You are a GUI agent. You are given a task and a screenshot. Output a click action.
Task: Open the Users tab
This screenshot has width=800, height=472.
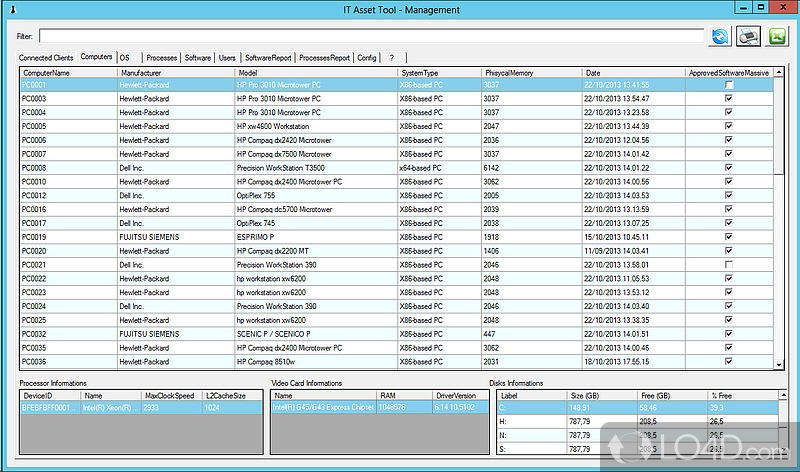227,58
